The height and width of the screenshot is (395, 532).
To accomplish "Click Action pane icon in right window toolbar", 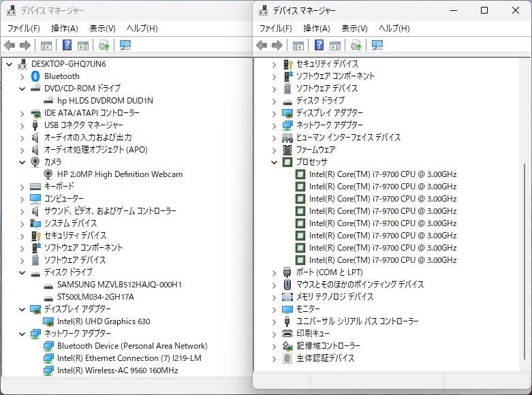I will [x=335, y=45].
